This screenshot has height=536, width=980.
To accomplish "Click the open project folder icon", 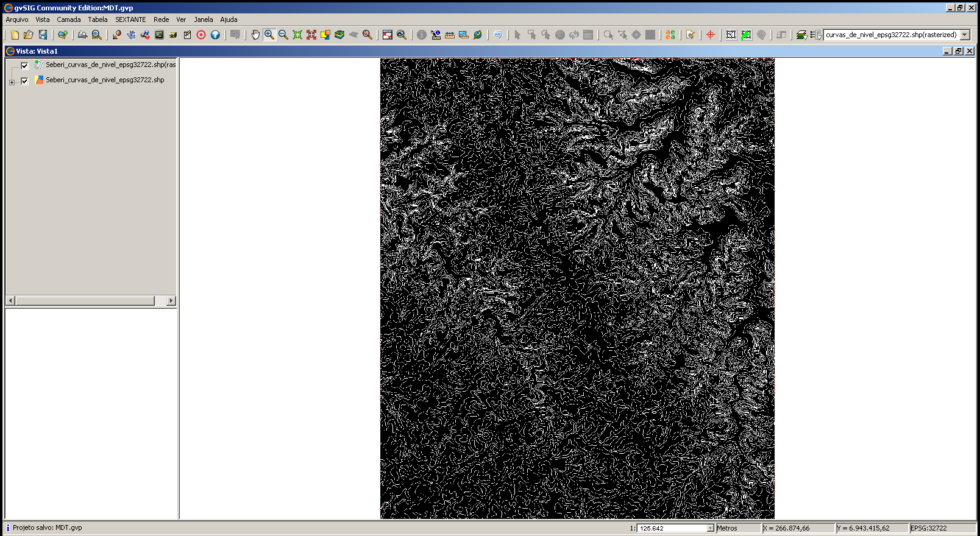I will click(29, 35).
